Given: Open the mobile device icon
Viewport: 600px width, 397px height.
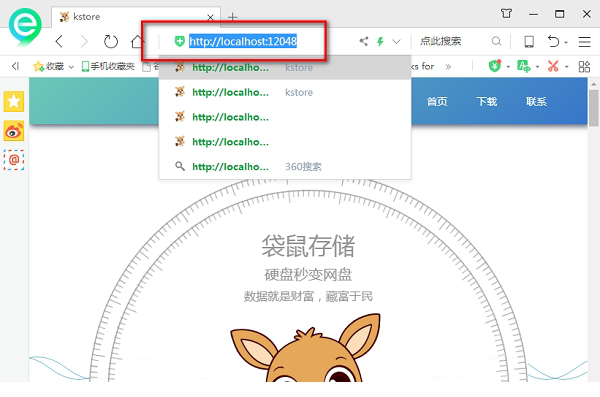Looking at the screenshot, I should point(529,41).
